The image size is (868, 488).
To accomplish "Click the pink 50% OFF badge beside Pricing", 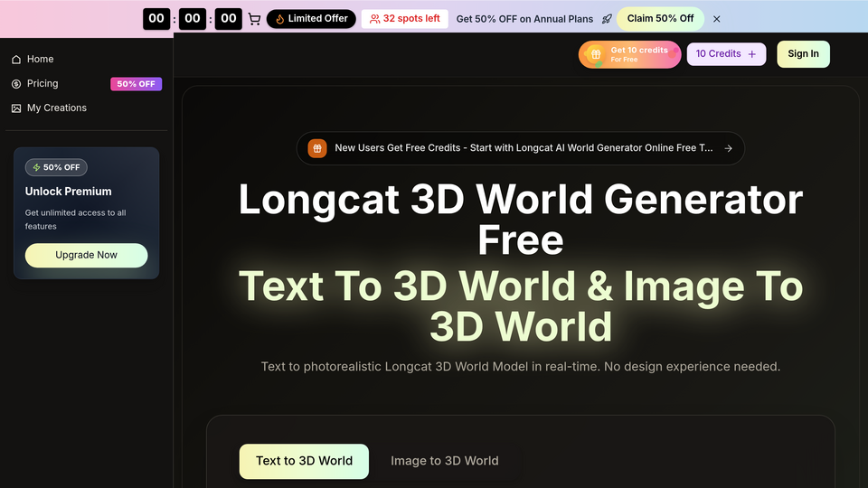I will tap(136, 84).
